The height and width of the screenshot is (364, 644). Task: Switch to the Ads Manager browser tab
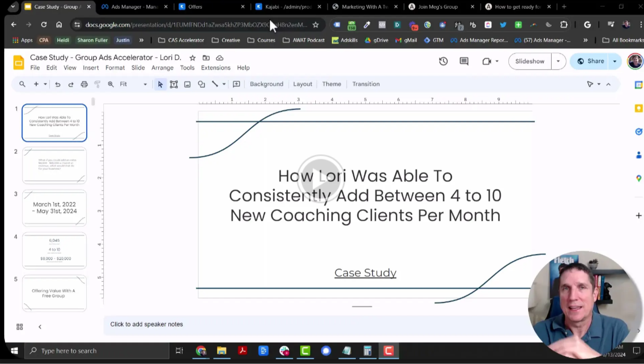pos(135,7)
